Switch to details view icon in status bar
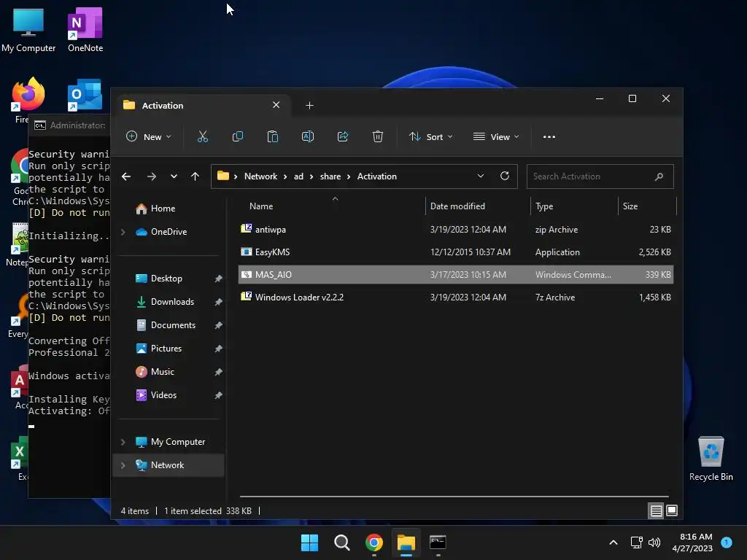 (656, 511)
